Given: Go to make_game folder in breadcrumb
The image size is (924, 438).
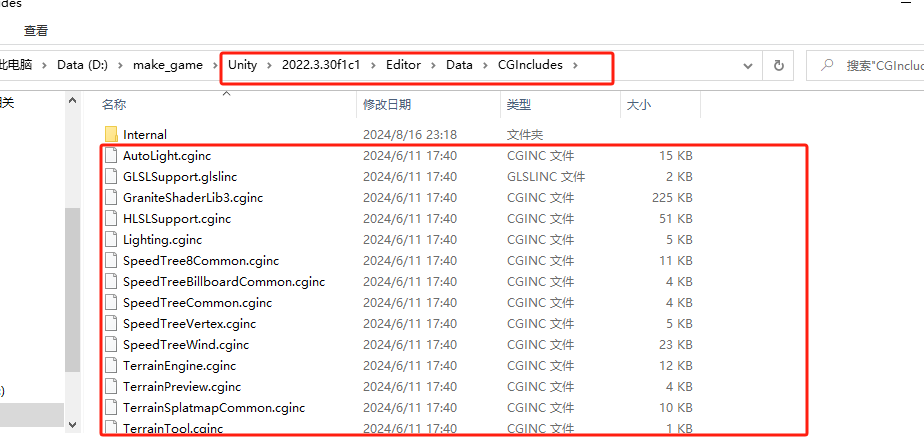Looking at the screenshot, I should tap(168, 65).
